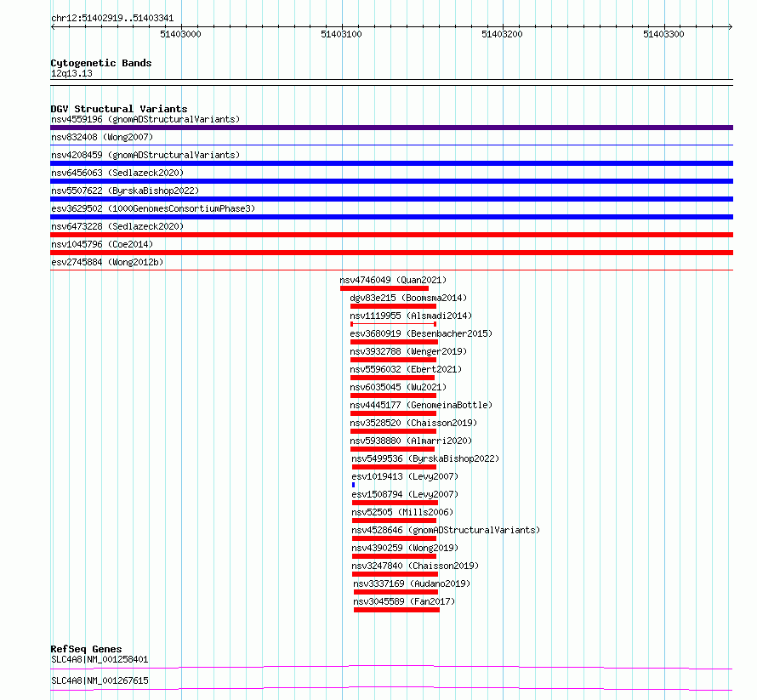Click the thin bracketed line of nsv1119955

point(394,324)
